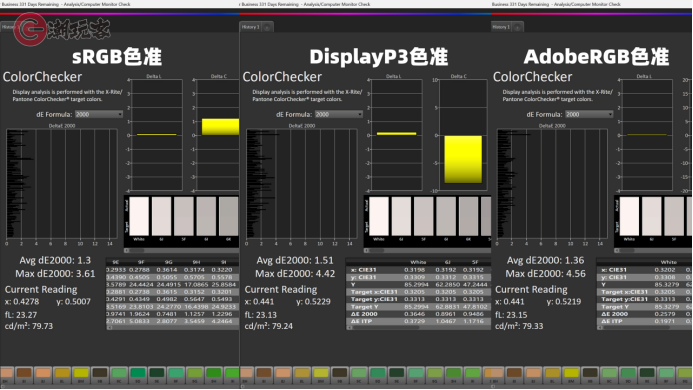Select History 1 tab in DisplayP3 panel

click(x=251, y=27)
